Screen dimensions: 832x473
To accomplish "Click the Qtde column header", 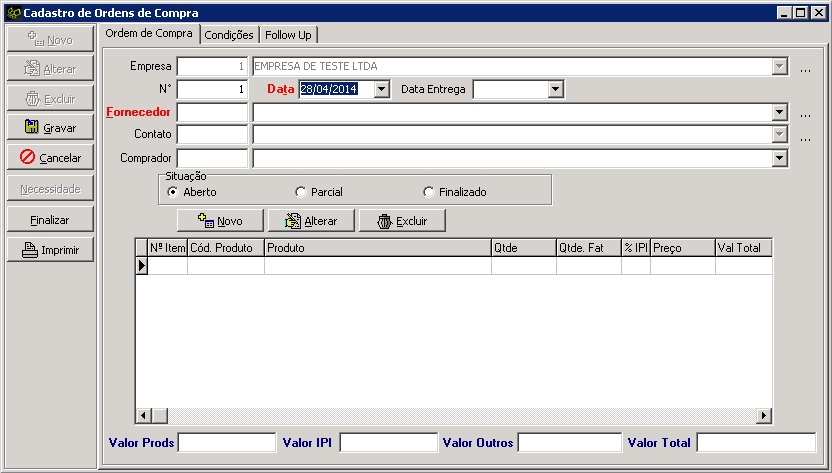I will [522, 247].
